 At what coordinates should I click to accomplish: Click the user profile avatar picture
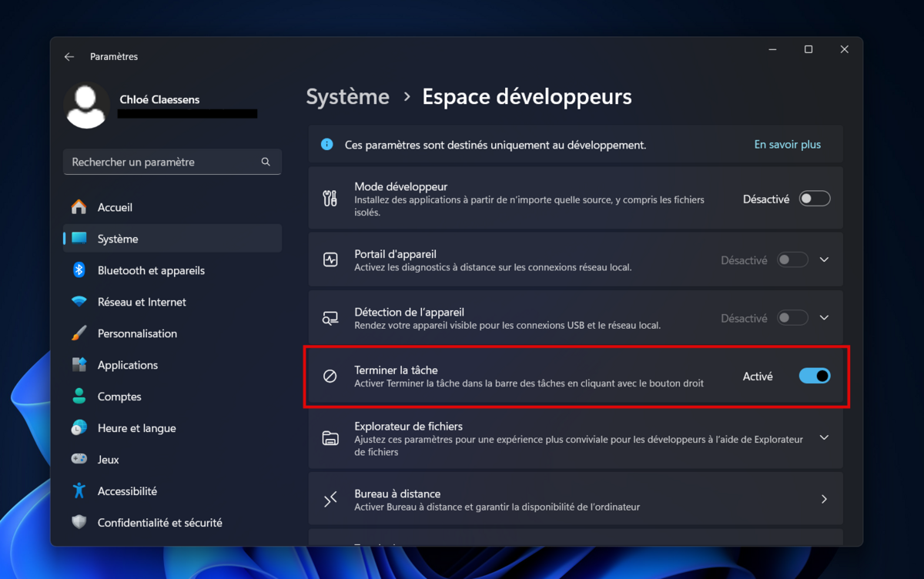(85, 106)
